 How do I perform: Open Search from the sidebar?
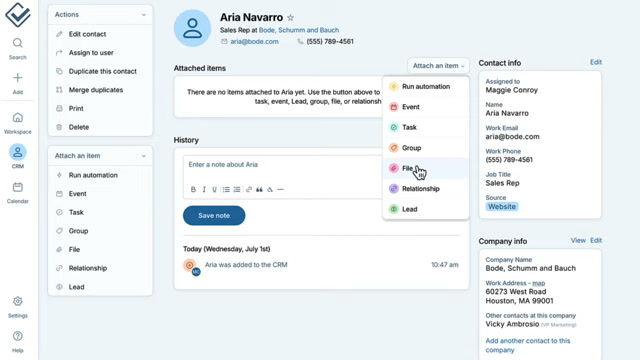18,49
